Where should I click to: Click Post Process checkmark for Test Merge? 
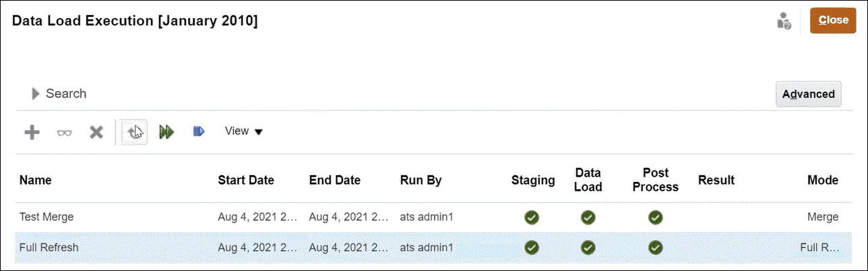tap(655, 218)
